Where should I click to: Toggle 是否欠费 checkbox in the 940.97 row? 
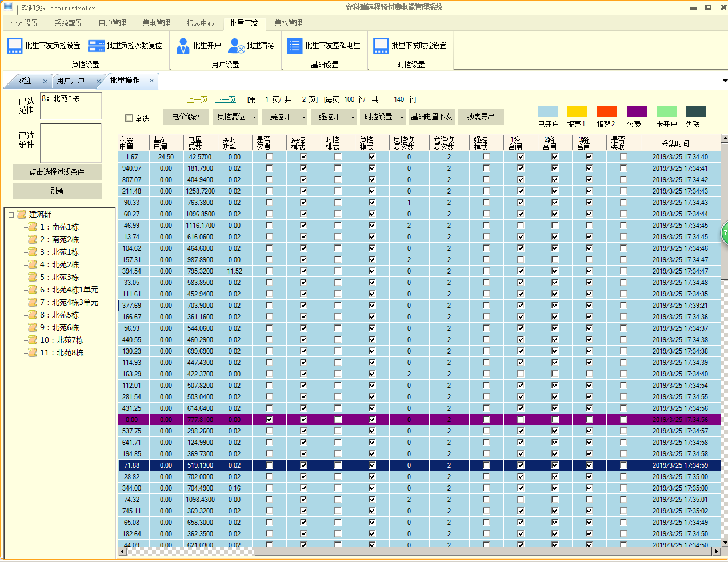coord(269,168)
